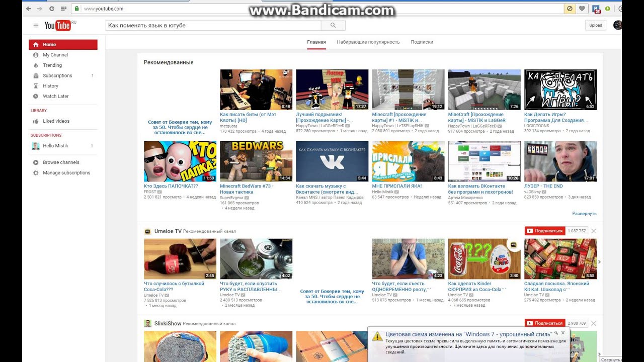The image size is (644, 362).
Task: Select the Главная tab
Action: [316, 42]
